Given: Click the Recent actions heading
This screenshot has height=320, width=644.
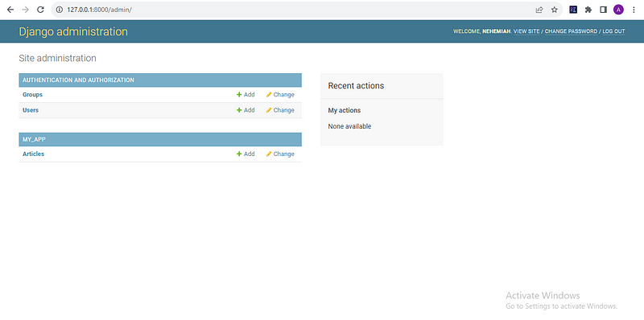Looking at the screenshot, I should (356, 86).
